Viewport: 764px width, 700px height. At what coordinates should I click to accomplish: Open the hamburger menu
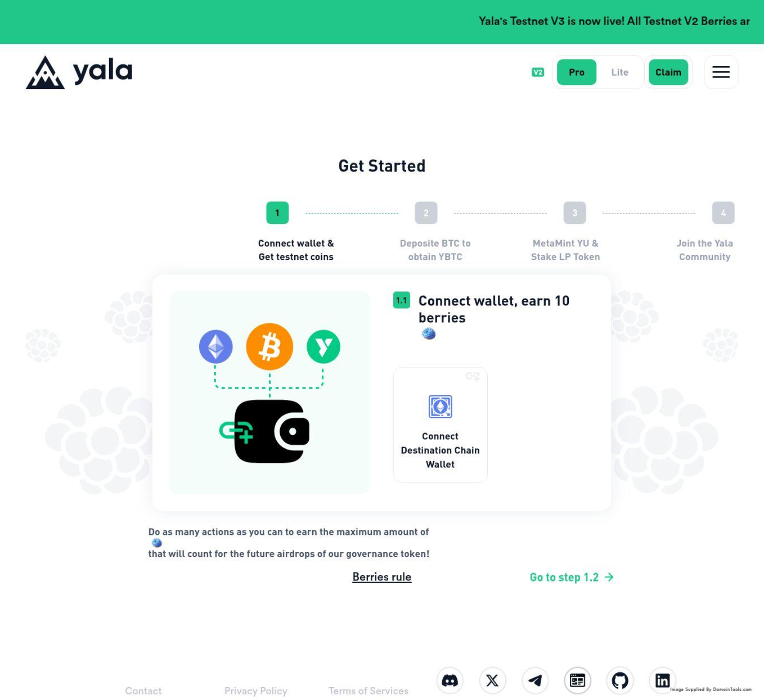721,72
